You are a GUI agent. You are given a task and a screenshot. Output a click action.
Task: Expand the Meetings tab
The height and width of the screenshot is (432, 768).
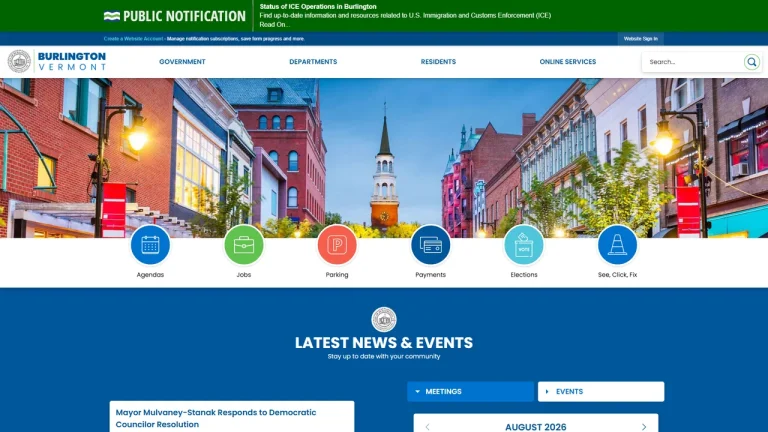(470, 392)
